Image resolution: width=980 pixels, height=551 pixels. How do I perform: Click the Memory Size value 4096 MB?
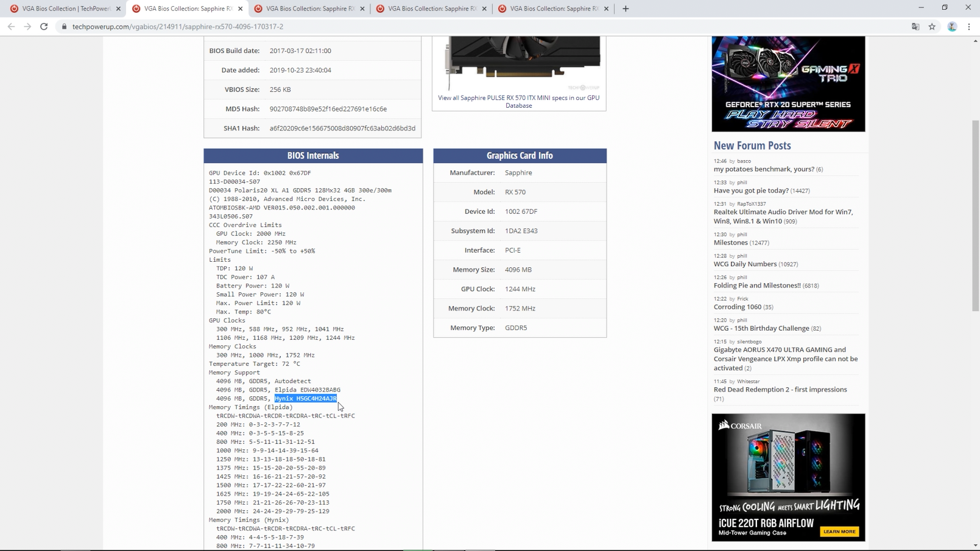click(518, 270)
